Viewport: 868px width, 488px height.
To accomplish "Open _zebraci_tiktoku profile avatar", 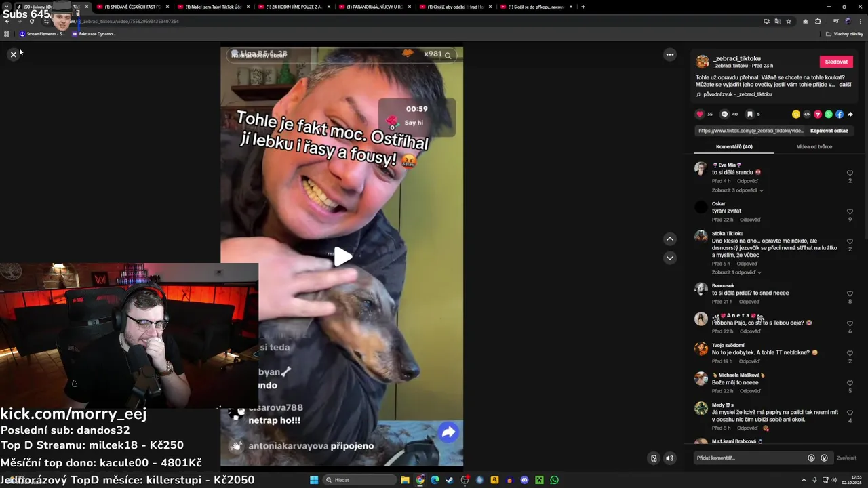I will tap(703, 62).
